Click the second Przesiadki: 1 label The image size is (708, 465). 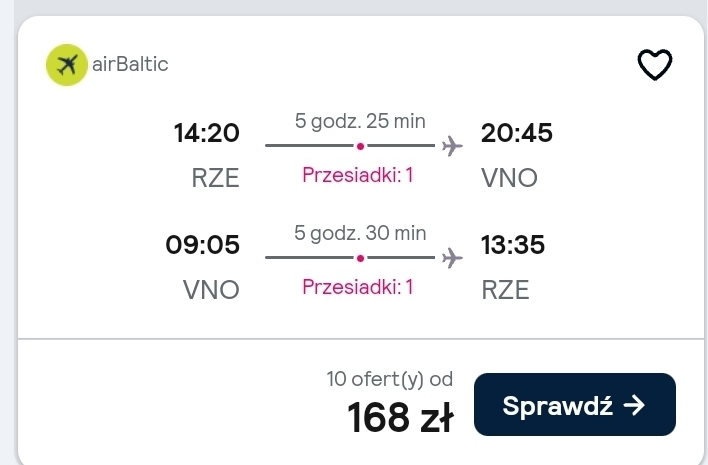[x=358, y=287]
